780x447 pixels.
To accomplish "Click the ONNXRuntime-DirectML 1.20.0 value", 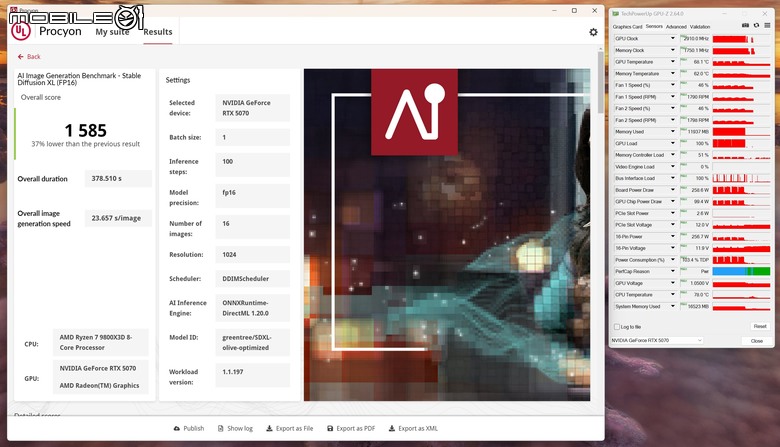I will point(253,308).
